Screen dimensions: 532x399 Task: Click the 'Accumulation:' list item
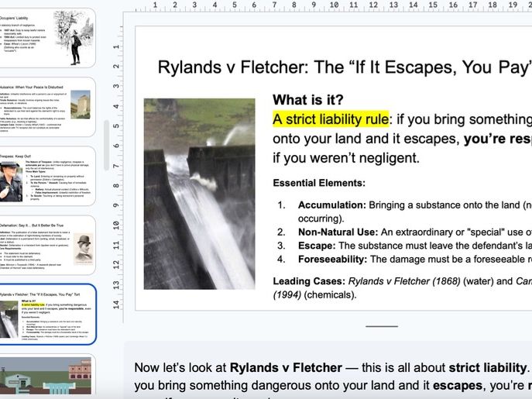404,212
